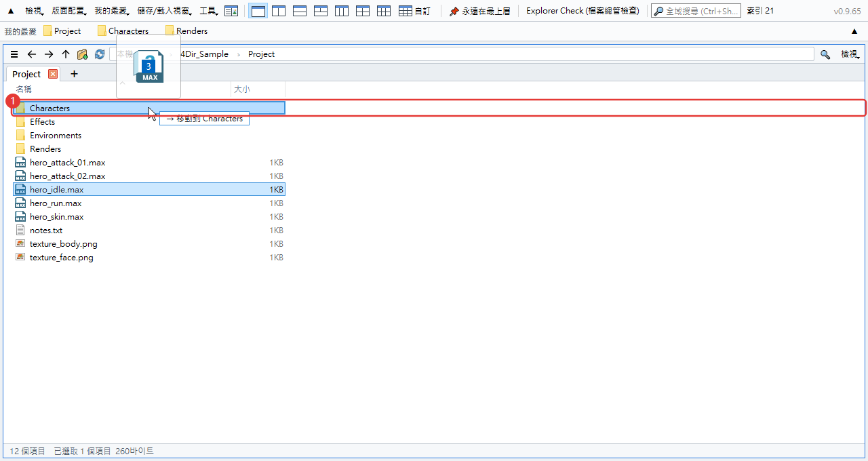The width and height of the screenshot is (868, 461).
Task: Create a new folder with the folder-plus icon
Action: (83, 54)
